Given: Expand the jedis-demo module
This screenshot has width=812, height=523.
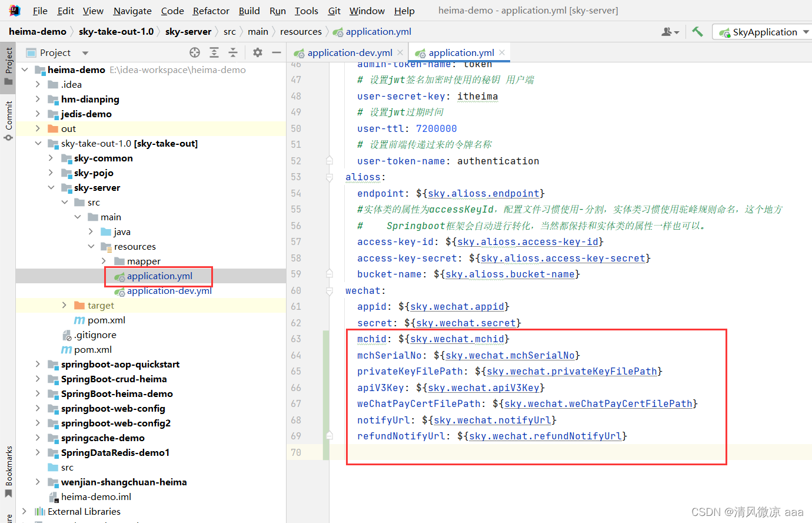Looking at the screenshot, I should coord(38,114).
